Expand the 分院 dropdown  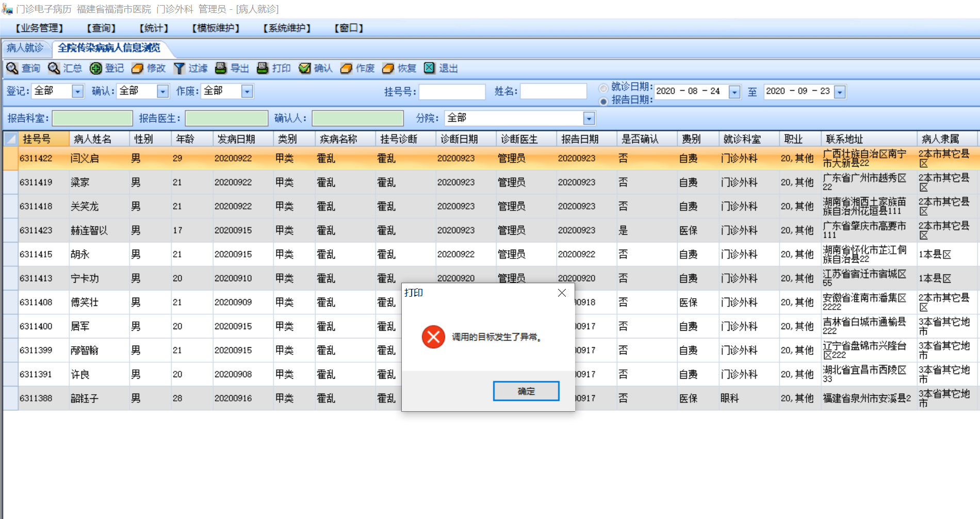[589, 119]
